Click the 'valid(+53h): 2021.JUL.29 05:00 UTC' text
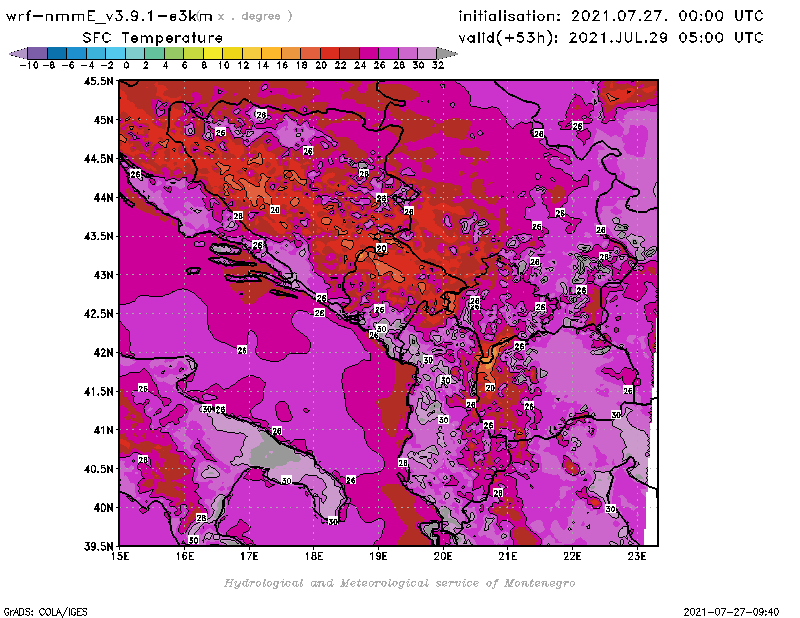The height and width of the screenshot is (618, 800). click(611, 38)
